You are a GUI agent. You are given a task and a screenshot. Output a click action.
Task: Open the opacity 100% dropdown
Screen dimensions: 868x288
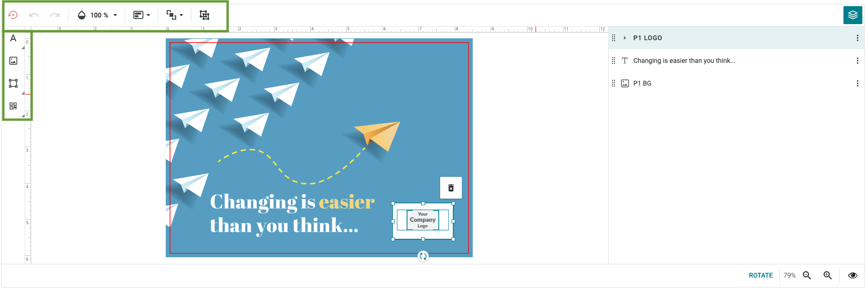[x=97, y=15]
